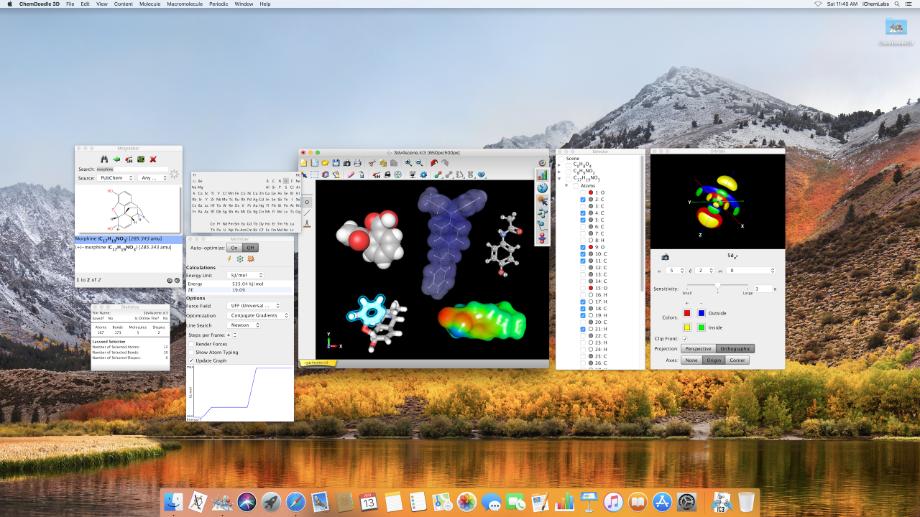Viewport: 920px width, 517px height.
Task: Click the new document icon in main toolbar
Action: click(x=303, y=163)
